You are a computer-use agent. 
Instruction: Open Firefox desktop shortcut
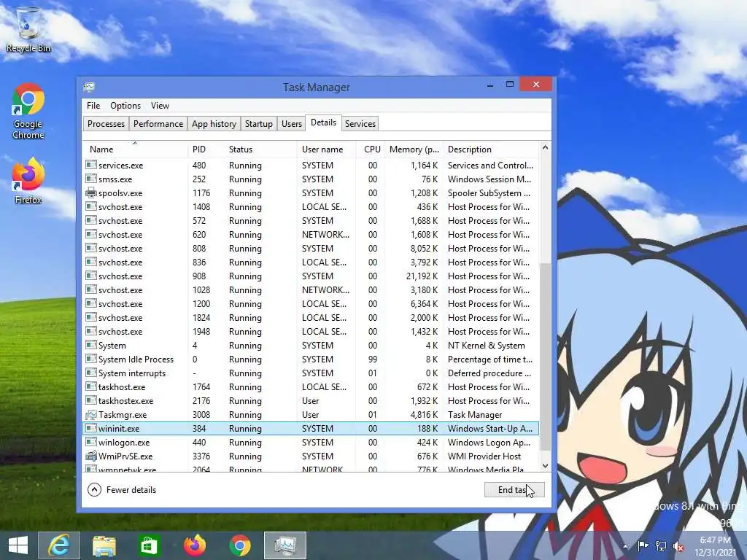pos(28,181)
